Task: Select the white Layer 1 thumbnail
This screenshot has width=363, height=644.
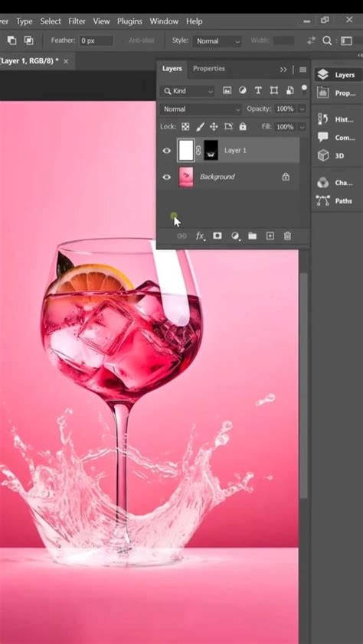Action: point(185,151)
